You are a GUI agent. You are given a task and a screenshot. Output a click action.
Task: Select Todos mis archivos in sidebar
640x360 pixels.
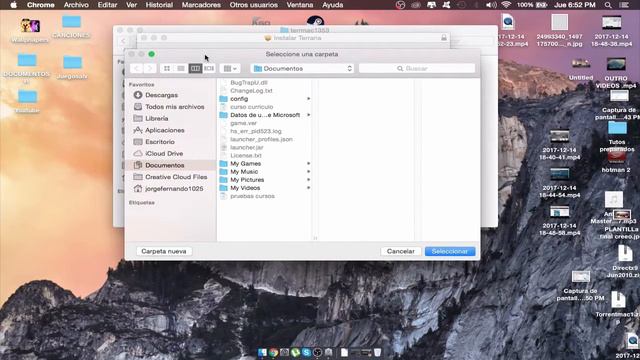click(x=169, y=107)
